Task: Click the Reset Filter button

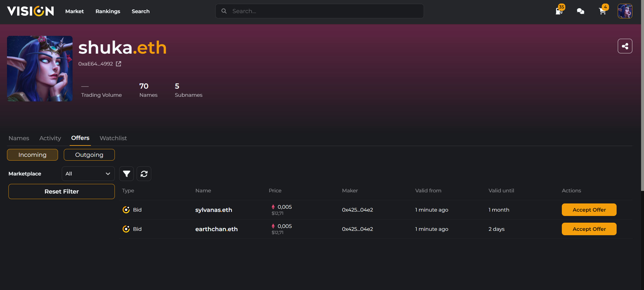Action: [61, 191]
